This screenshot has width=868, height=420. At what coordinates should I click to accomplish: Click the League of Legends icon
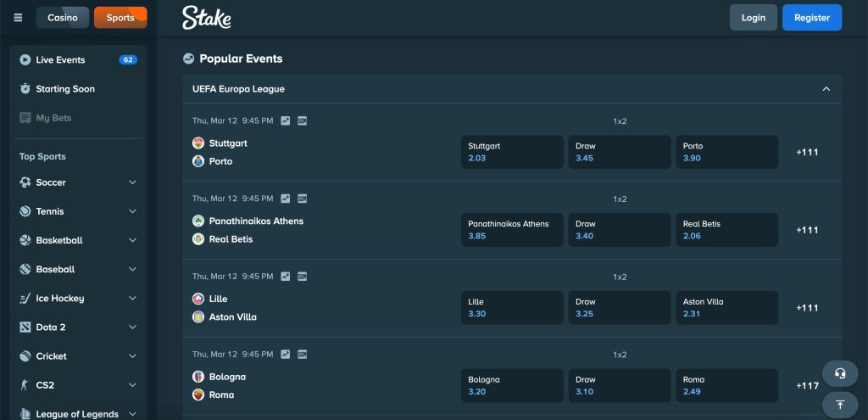(25, 414)
